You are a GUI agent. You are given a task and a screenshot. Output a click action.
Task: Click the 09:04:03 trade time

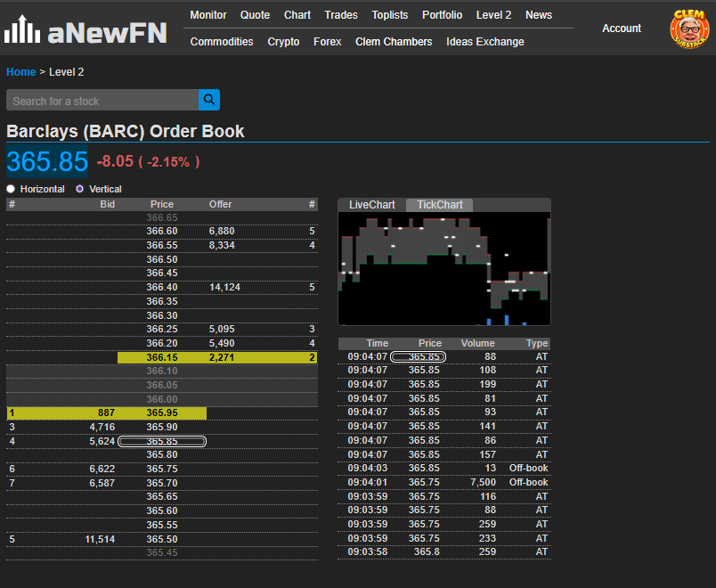(x=368, y=469)
